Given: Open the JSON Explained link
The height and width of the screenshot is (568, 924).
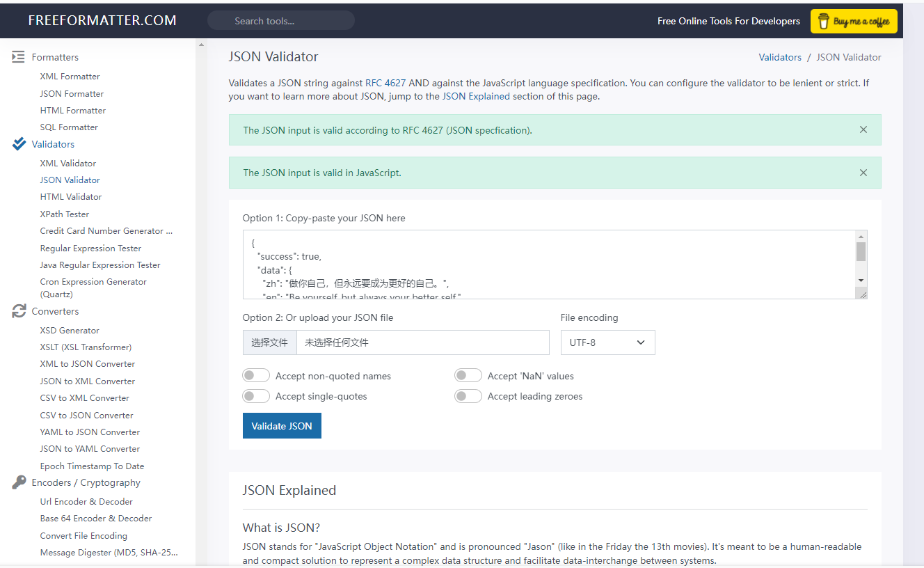Looking at the screenshot, I should (x=476, y=97).
